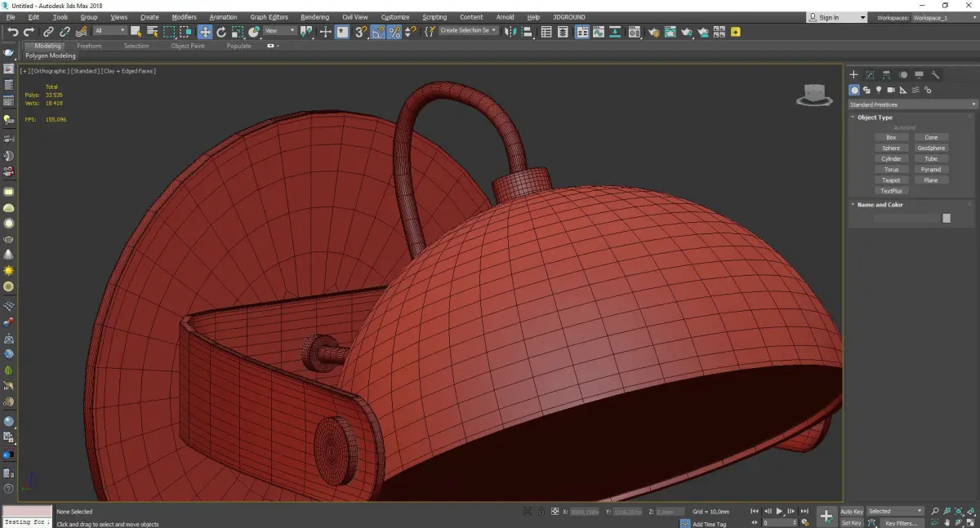This screenshot has width=980, height=528.
Task: Toggle Auto Key animation mode
Action: pos(852,512)
